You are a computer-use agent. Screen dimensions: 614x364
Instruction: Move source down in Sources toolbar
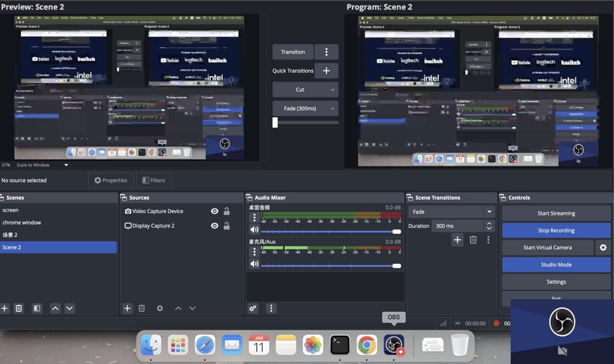[192, 308]
